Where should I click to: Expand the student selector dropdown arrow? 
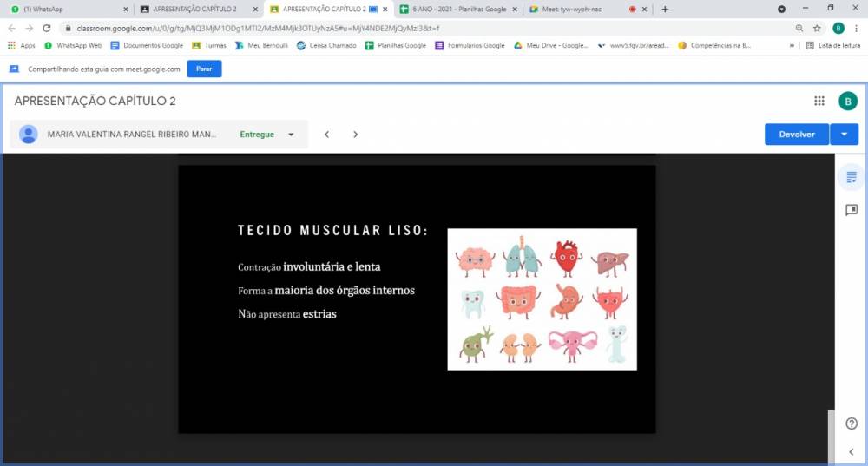pos(291,135)
